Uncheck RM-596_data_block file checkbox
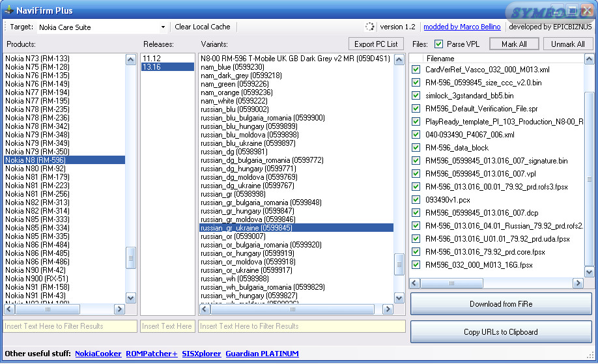 pos(416,148)
